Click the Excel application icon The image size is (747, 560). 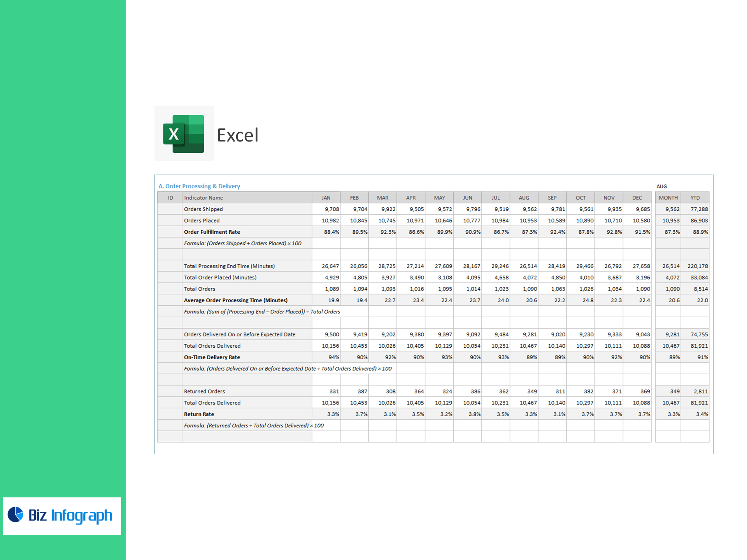(184, 134)
